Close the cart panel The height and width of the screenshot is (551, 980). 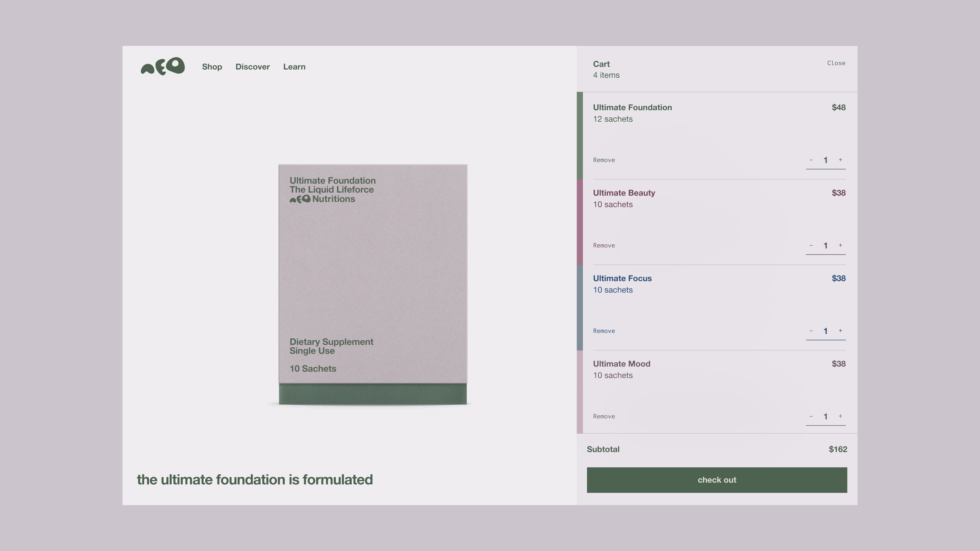(x=836, y=63)
